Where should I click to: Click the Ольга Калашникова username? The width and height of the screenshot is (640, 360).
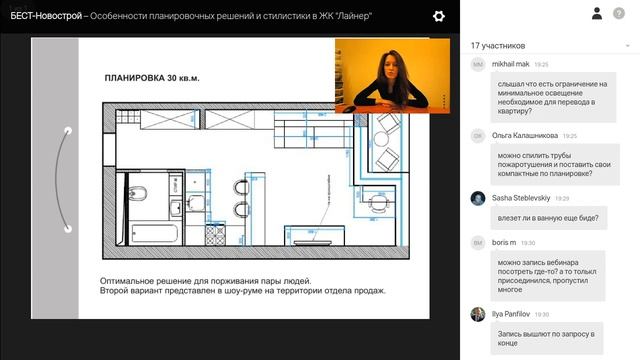tap(525, 136)
